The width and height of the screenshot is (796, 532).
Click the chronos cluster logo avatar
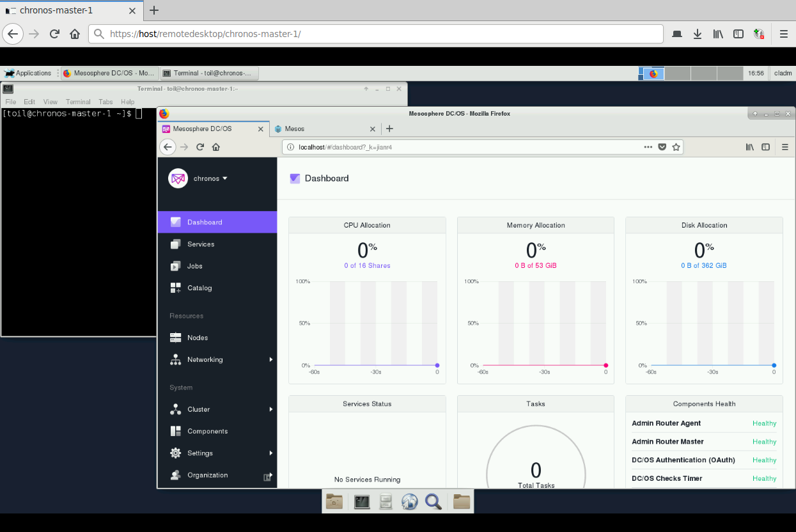(178, 178)
